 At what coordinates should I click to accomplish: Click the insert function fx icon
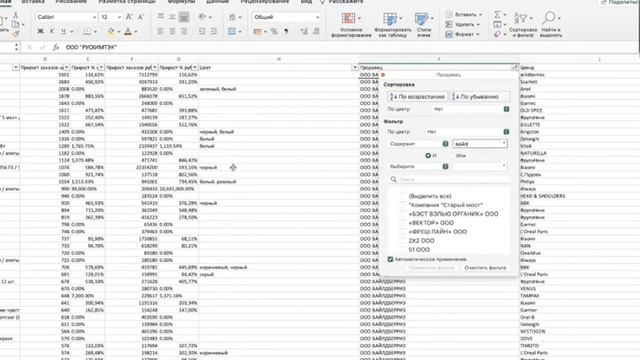pyautogui.click(x=56, y=47)
